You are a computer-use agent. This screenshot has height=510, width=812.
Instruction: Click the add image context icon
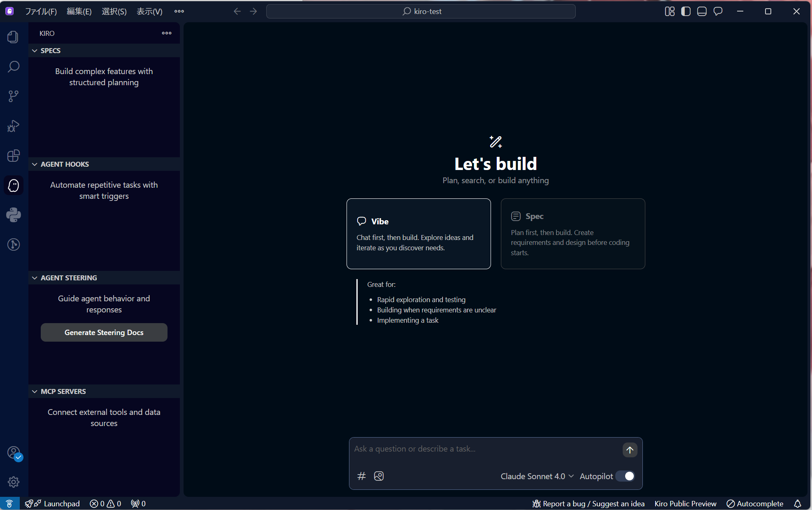click(379, 476)
